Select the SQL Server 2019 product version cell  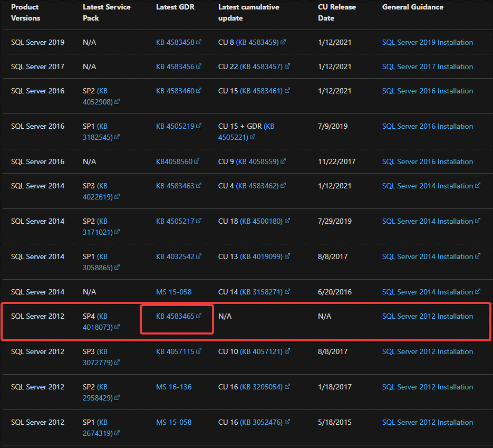38,42
